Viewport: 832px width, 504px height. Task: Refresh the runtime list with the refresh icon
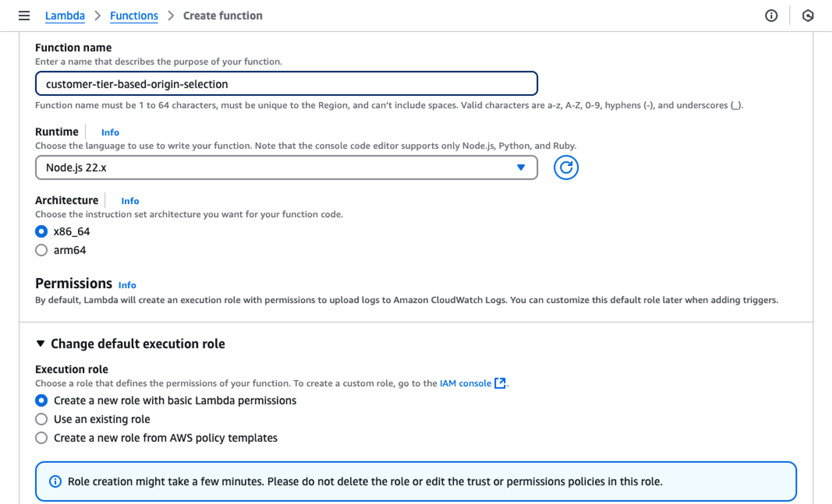tap(566, 167)
